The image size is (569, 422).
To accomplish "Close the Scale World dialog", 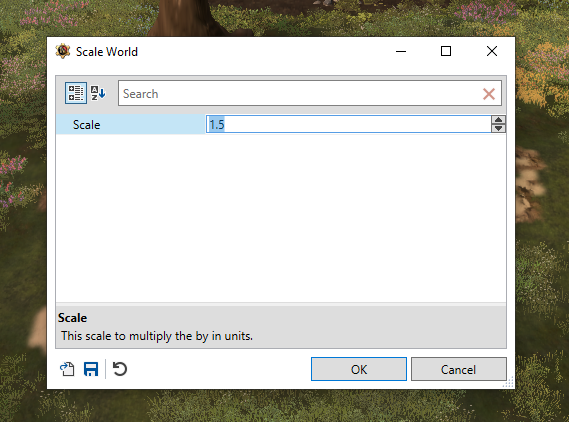I will [492, 51].
